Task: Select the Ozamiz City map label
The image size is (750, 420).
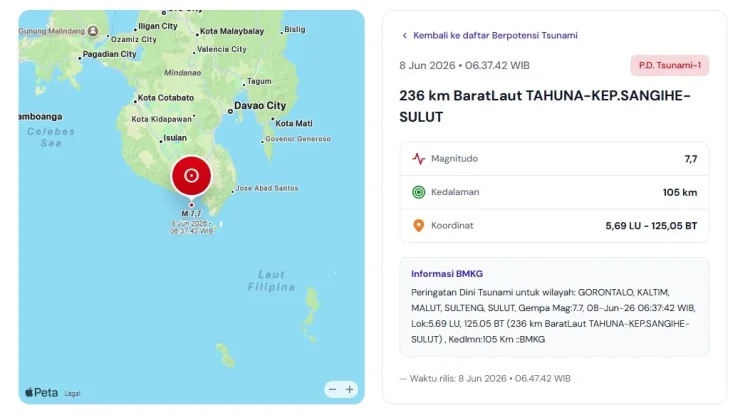Action: coord(134,39)
